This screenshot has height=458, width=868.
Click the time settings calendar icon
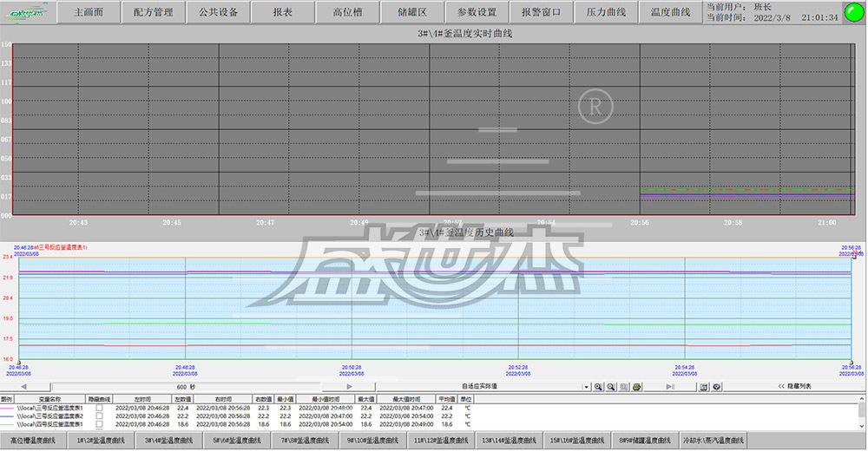(x=704, y=387)
